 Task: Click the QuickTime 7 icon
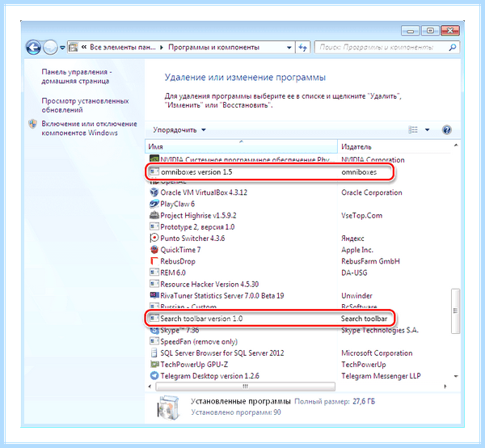click(154, 249)
